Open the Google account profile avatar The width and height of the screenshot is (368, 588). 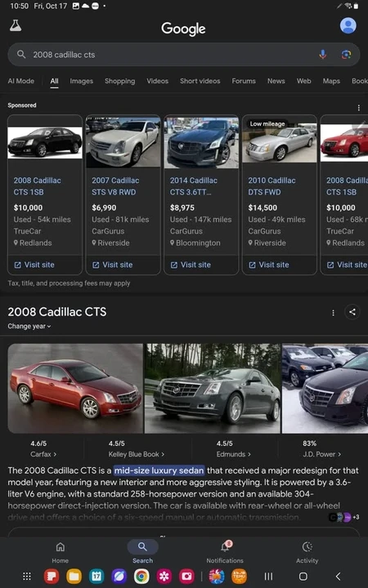348,25
